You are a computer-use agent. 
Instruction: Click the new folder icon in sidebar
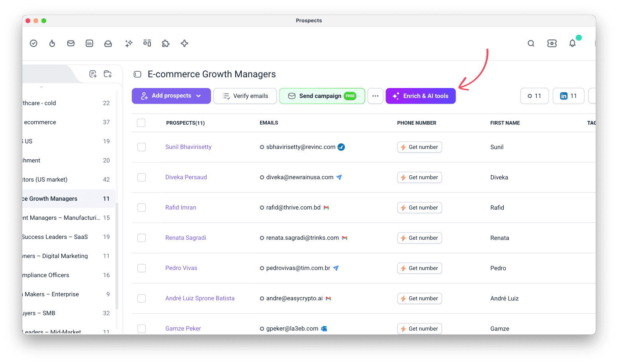point(108,74)
